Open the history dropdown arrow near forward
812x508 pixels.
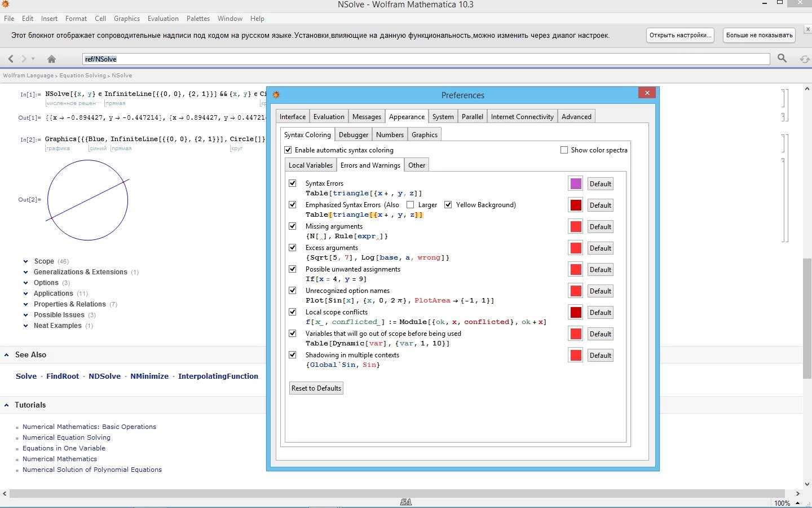coord(33,59)
